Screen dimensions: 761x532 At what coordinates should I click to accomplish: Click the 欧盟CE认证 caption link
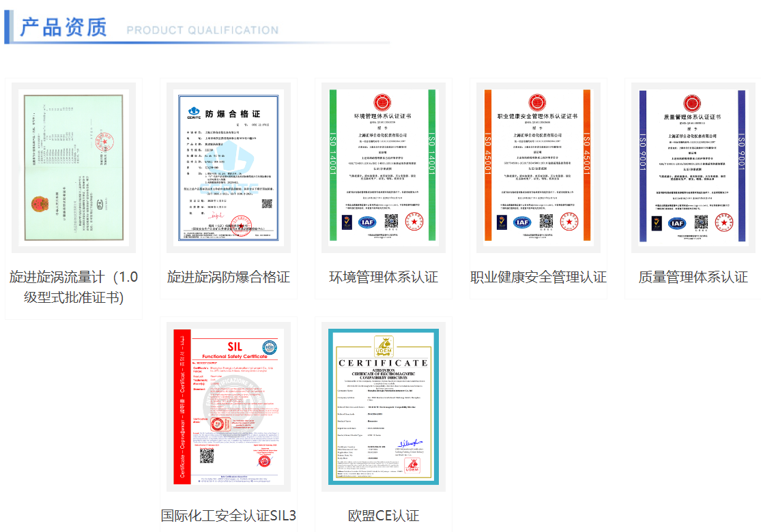tap(383, 516)
